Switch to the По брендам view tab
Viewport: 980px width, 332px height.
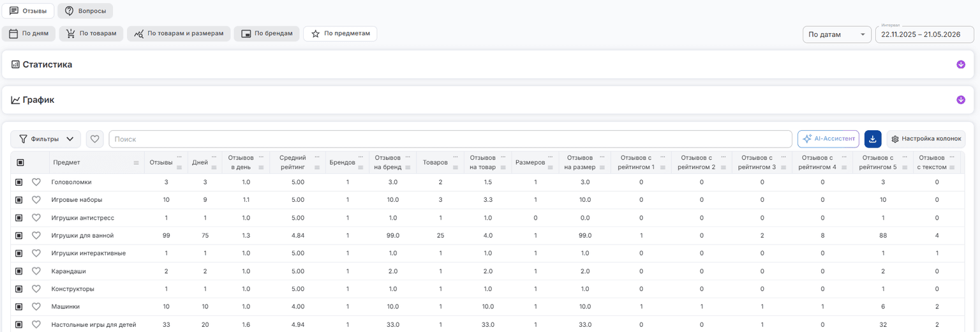click(267, 34)
